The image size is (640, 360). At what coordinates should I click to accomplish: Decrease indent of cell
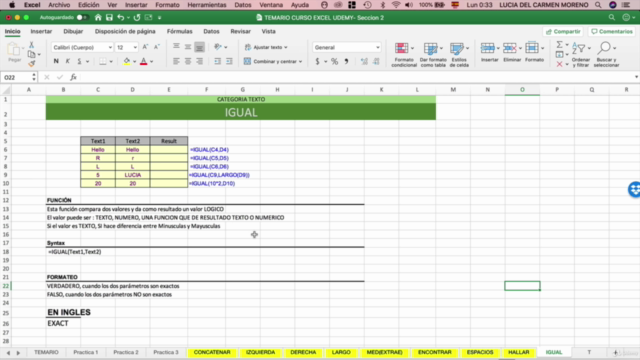218,61
